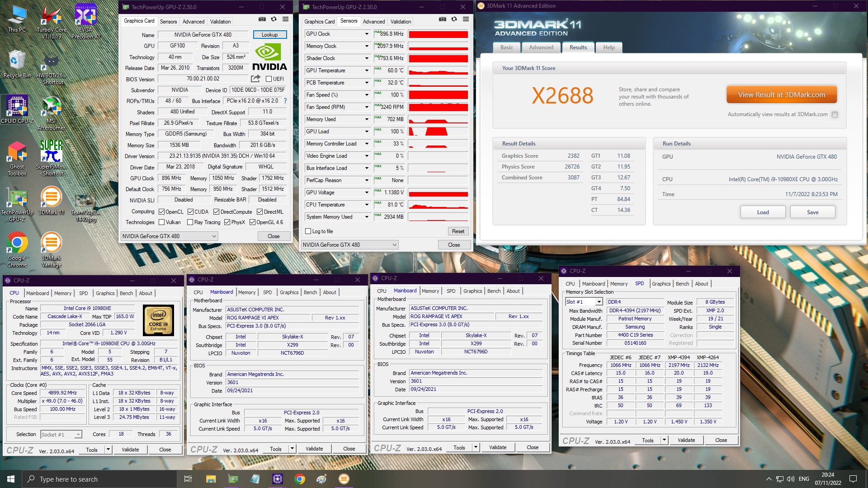
Task: Click Type here to search box
Action: coord(99,479)
